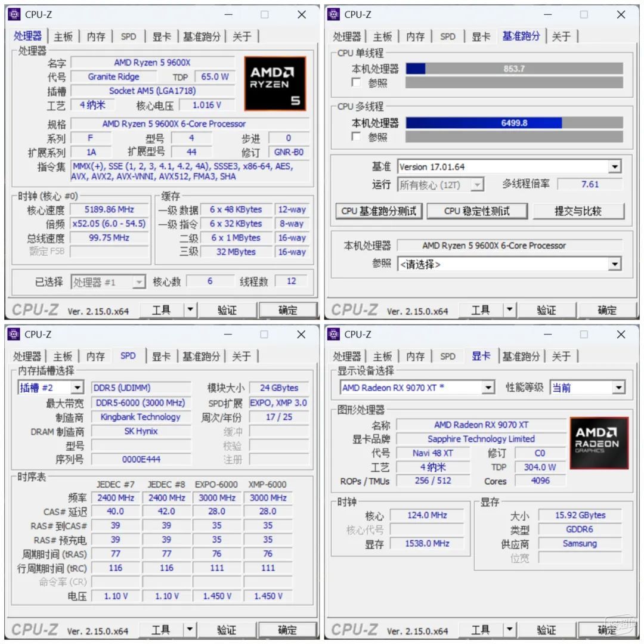Click CPU-Z title icon in the graphics-tab window
644x644 pixels.
tap(333, 335)
